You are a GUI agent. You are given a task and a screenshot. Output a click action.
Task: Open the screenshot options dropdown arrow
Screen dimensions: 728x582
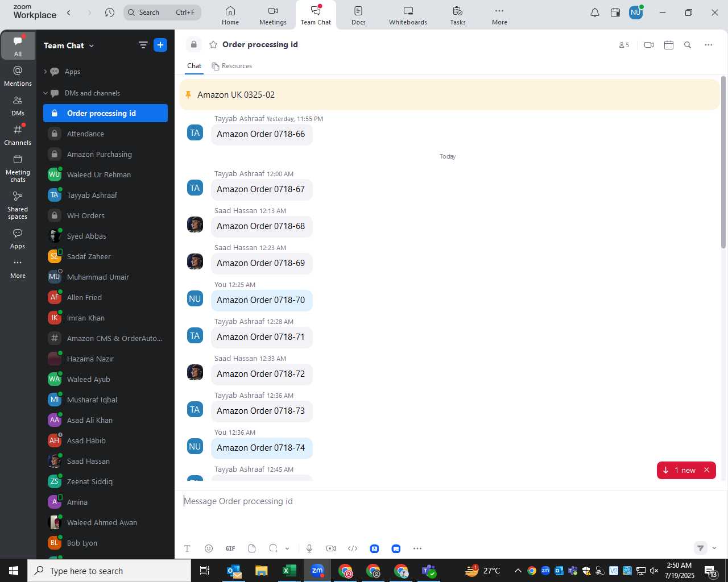click(287, 548)
